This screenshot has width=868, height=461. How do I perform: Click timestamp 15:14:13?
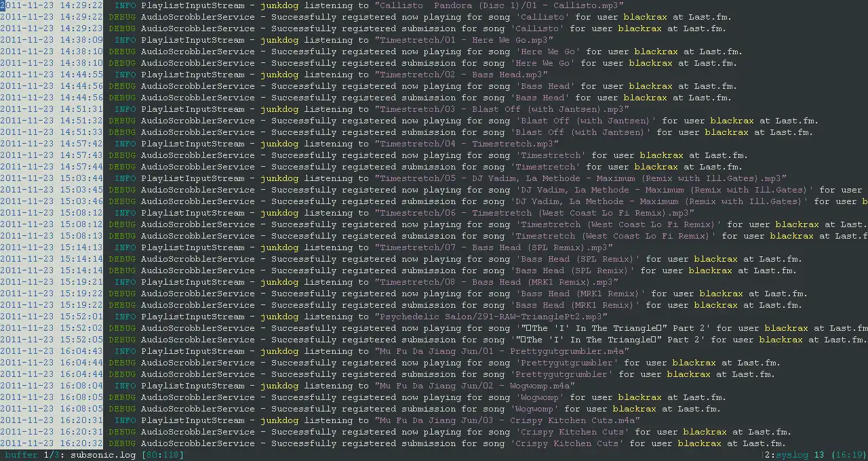[x=81, y=247]
